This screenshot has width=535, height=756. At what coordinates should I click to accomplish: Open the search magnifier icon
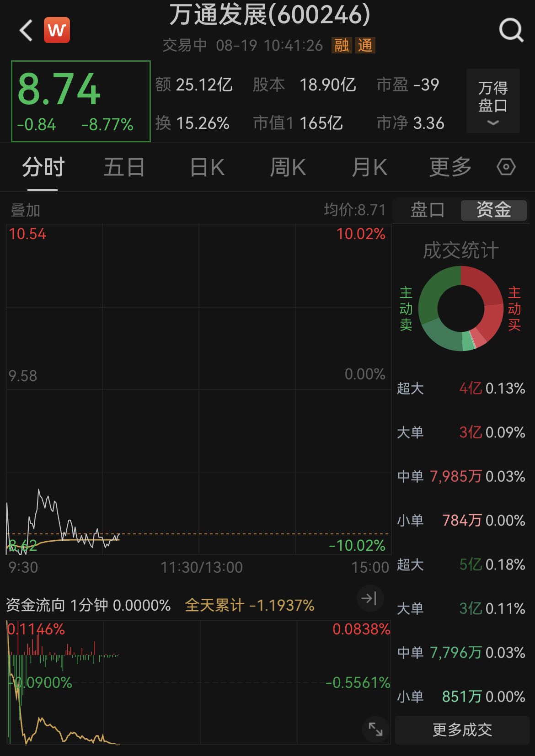pos(510,30)
